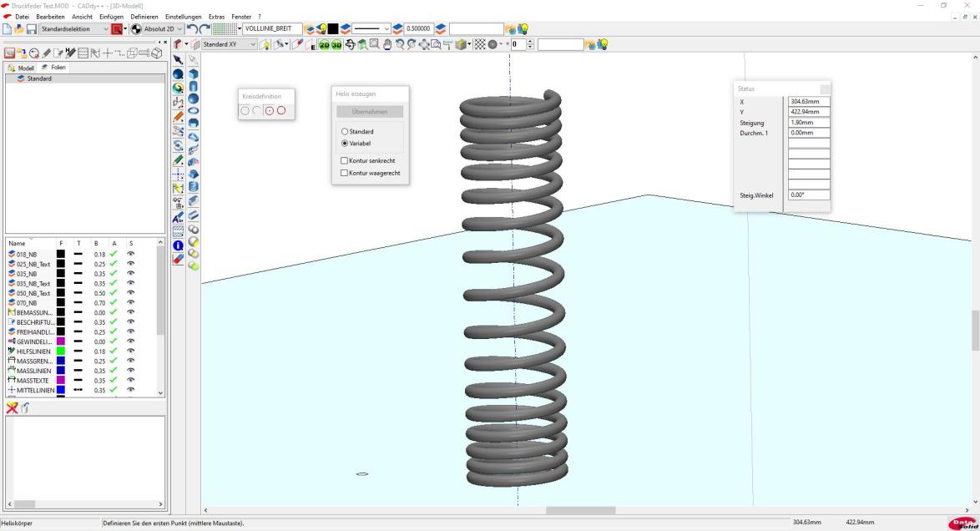Click the undo arrow icon
This screenshot has height=531, width=980.
(x=191, y=29)
